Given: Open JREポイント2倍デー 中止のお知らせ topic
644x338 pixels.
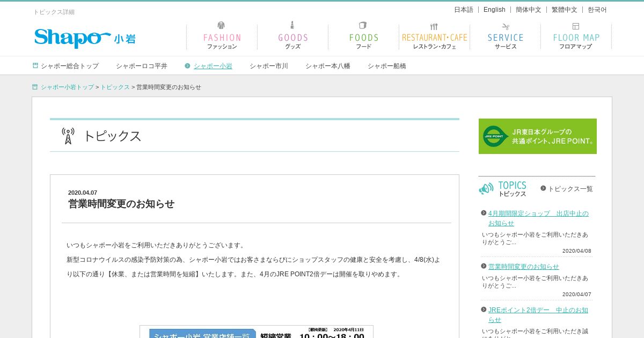Looking at the screenshot, I should tap(538, 315).
